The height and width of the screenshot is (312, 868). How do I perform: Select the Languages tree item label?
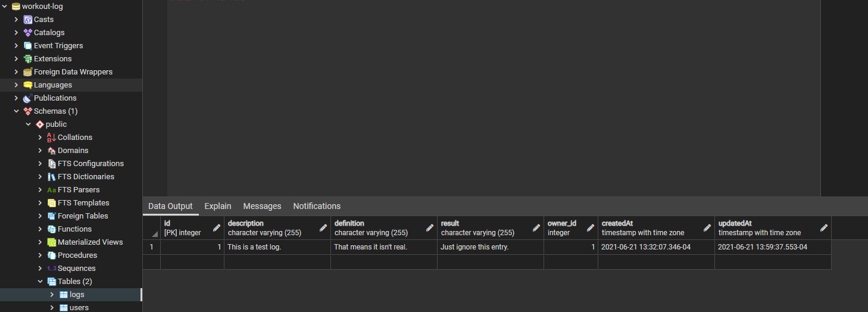pos(53,85)
